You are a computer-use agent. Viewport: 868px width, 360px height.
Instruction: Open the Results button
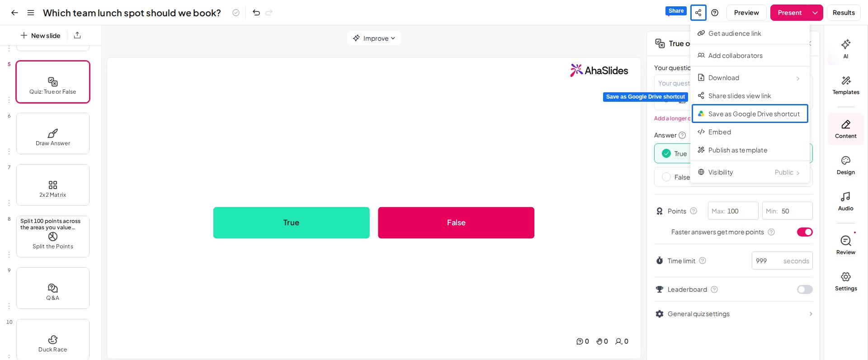click(x=844, y=13)
